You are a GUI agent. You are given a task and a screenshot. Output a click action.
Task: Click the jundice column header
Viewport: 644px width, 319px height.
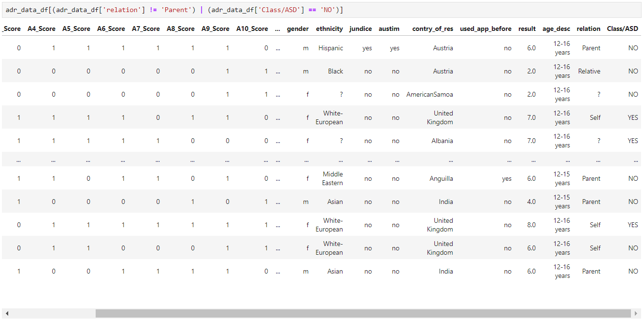click(360, 29)
